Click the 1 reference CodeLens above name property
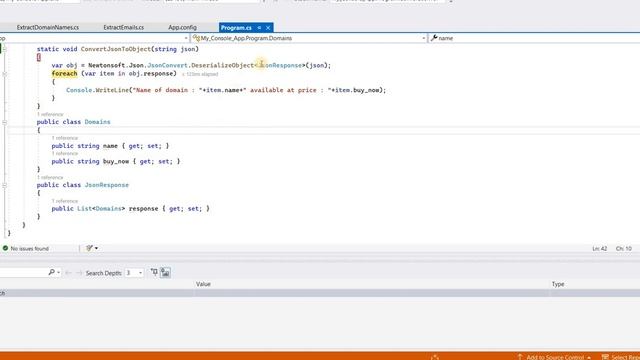This screenshot has height=360, width=640. (64, 138)
